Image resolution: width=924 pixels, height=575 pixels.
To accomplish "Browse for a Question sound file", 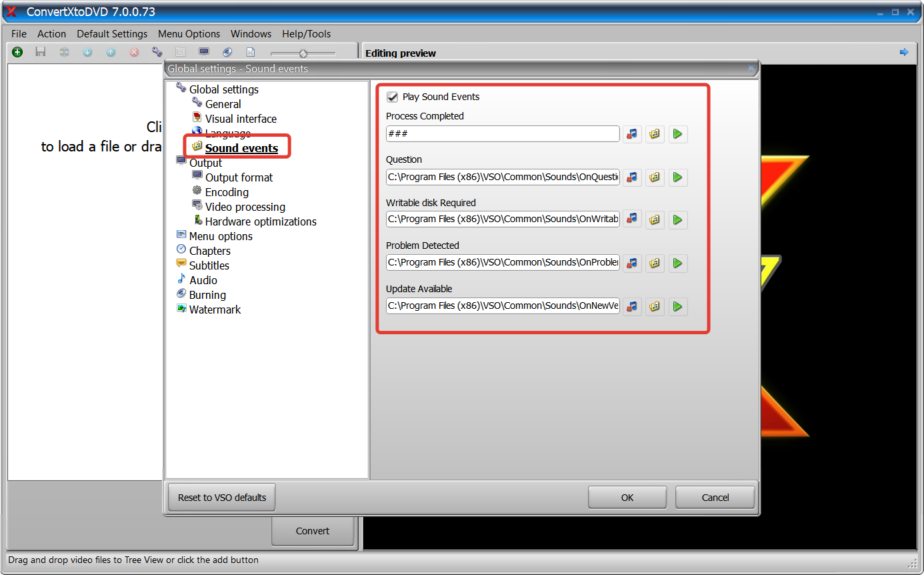I will [655, 177].
